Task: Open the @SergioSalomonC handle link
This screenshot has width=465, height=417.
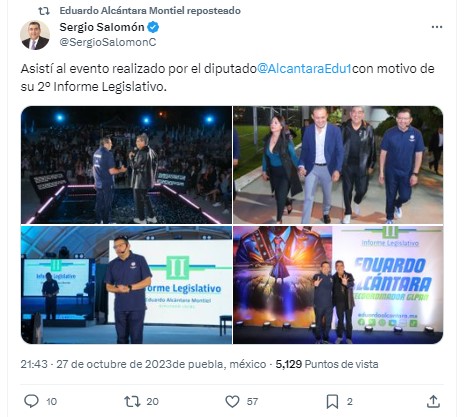Action: [x=108, y=42]
